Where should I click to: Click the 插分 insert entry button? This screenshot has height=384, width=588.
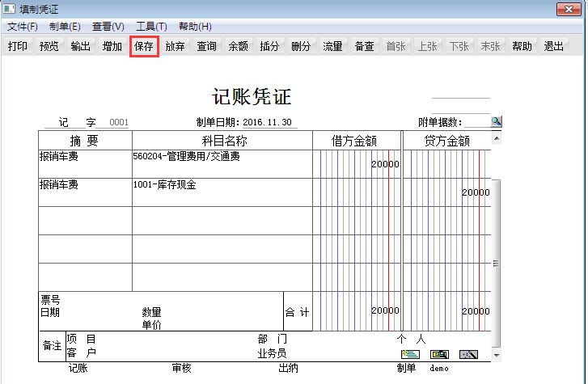(269, 46)
